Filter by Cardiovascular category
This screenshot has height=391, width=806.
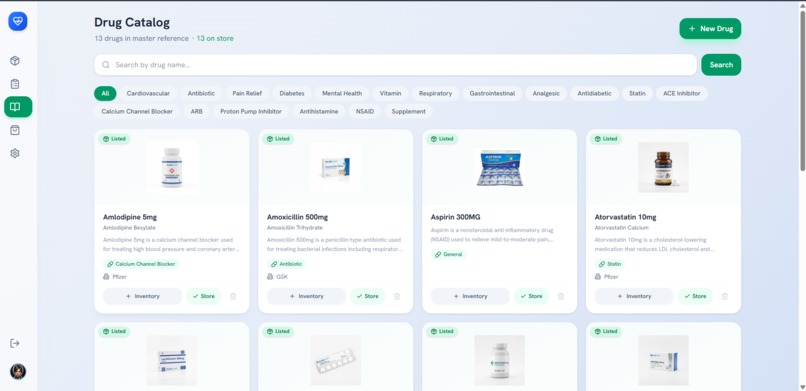148,94
